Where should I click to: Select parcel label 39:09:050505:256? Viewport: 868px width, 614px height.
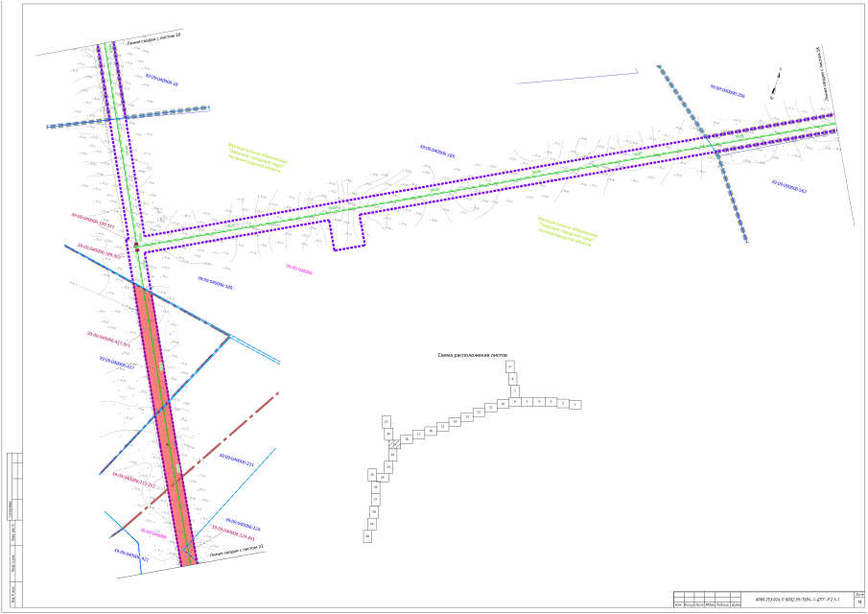tap(727, 91)
